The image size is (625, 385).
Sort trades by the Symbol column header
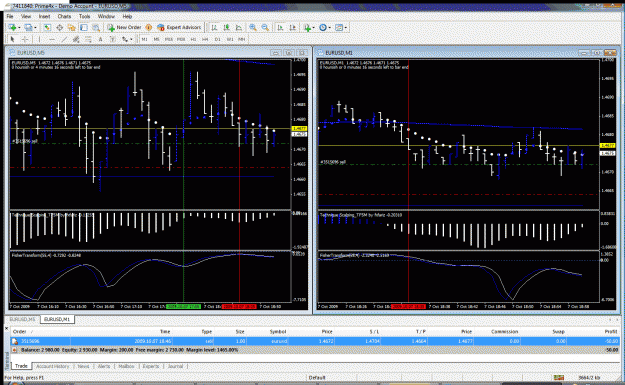(x=278, y=332)
